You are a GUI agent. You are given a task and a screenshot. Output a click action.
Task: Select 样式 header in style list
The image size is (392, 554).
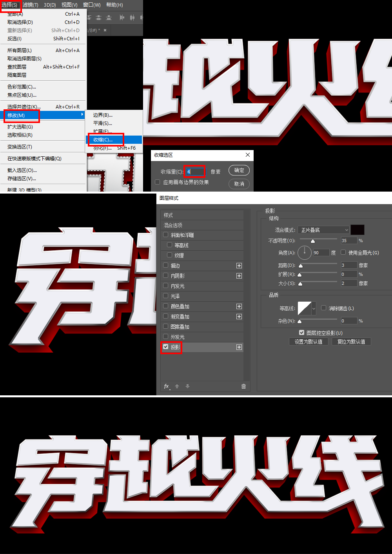coord(202,215)
